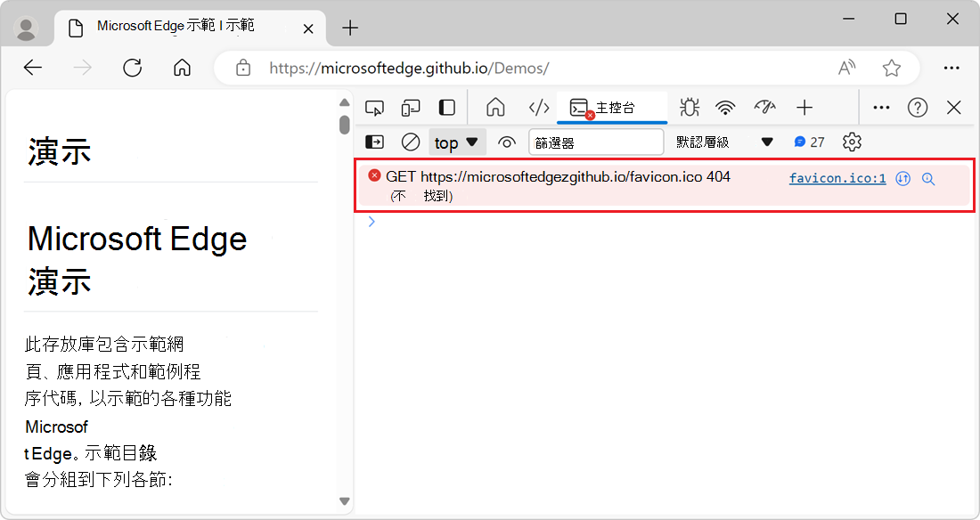Open console settings gear
Viewport: 980px width, 520px height.
pyautogui.click(x=852, y=142)
